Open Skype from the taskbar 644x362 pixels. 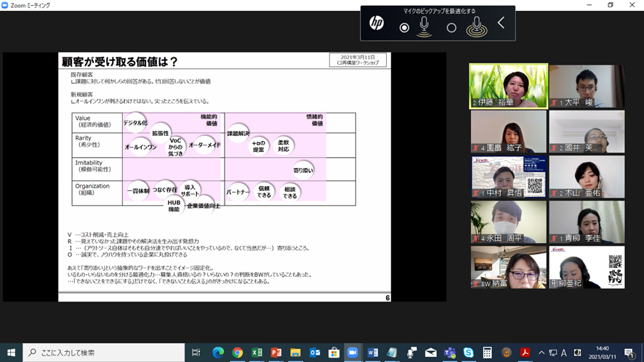[x=468, y=353]
